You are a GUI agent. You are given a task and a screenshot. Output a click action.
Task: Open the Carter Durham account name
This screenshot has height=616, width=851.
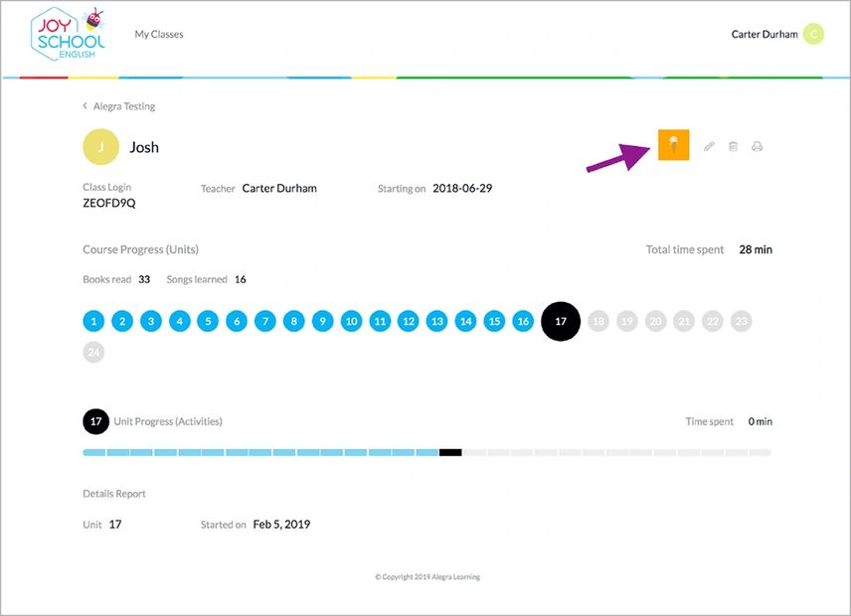click(x=764, y=35)
